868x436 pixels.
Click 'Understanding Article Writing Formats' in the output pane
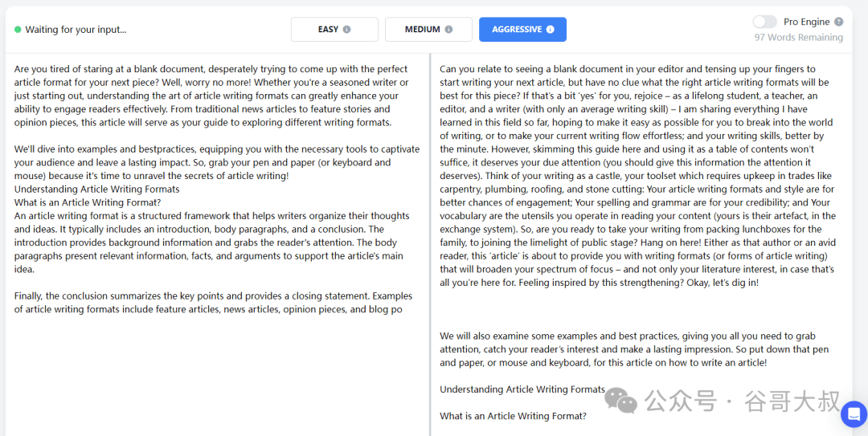pyautogui.click(x=522, y=389)
